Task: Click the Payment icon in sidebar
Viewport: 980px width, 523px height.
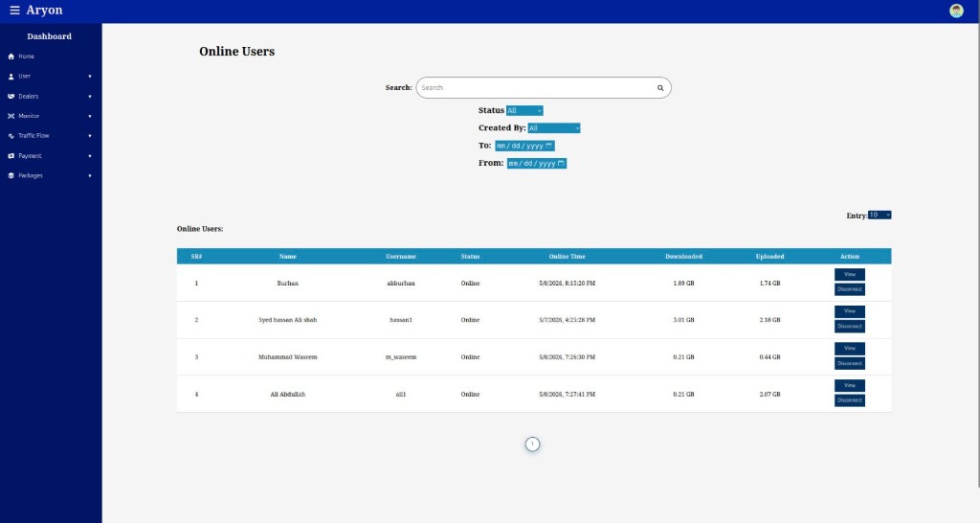Action: click(x=11, y=156)
